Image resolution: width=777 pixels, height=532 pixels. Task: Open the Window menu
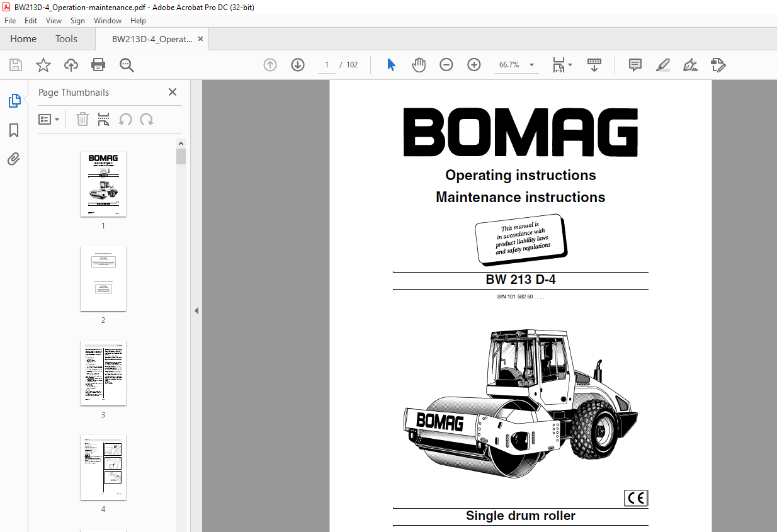(108, 21)
